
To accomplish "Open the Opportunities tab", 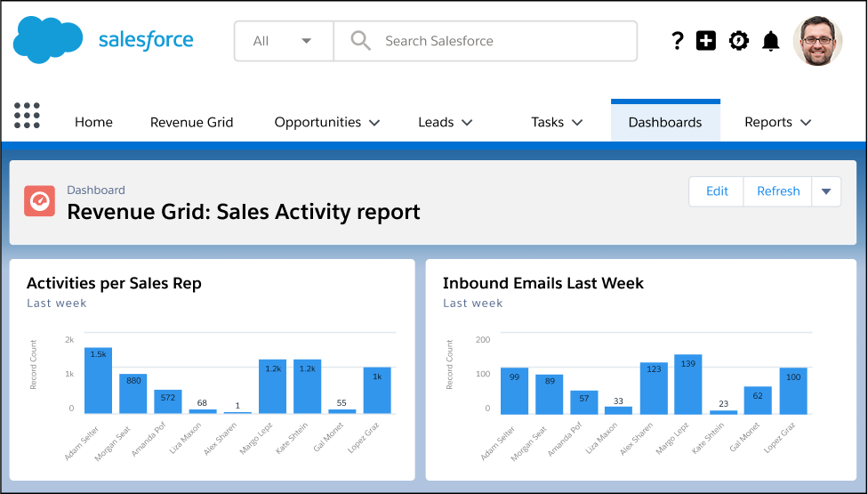I will [317, 123].
